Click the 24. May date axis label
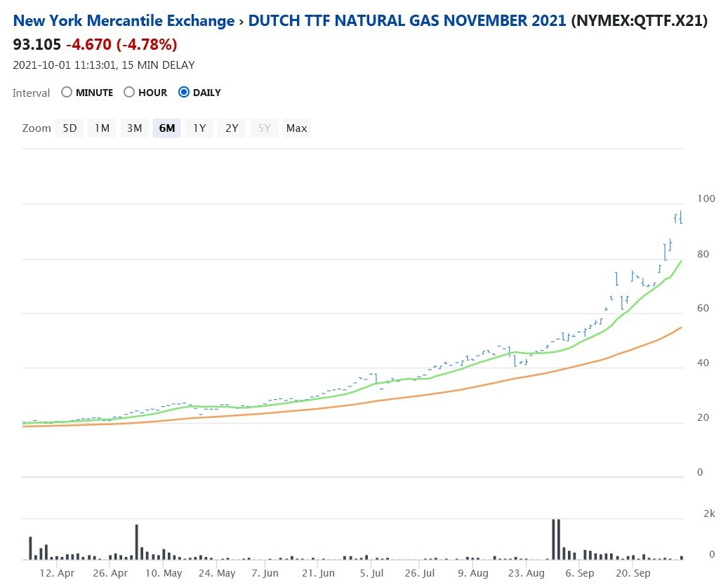The image size is (728, 585). click(218, 573)
